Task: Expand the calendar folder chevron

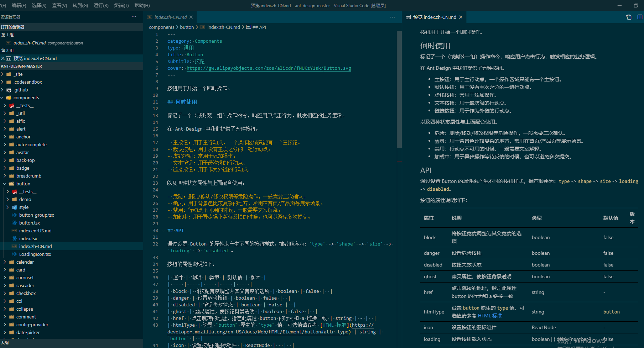Action: pos(5,262)
